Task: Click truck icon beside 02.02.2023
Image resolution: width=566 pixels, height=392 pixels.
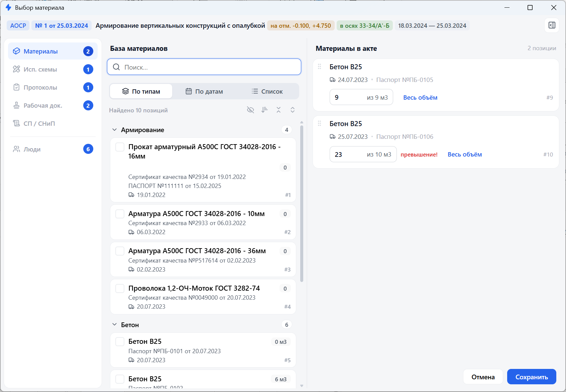Action: tap(131, 270)
